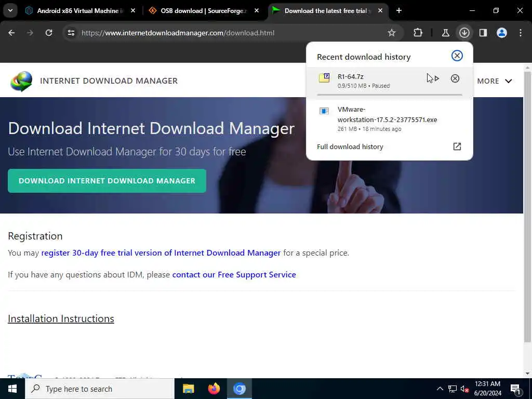Open network status tray icon

(x=453, y=389)
